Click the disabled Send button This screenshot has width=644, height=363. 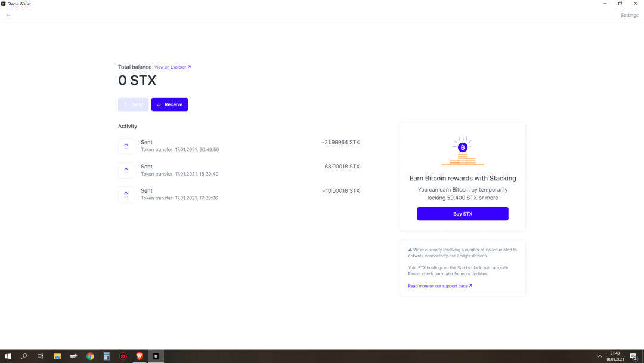click(133, 104)
